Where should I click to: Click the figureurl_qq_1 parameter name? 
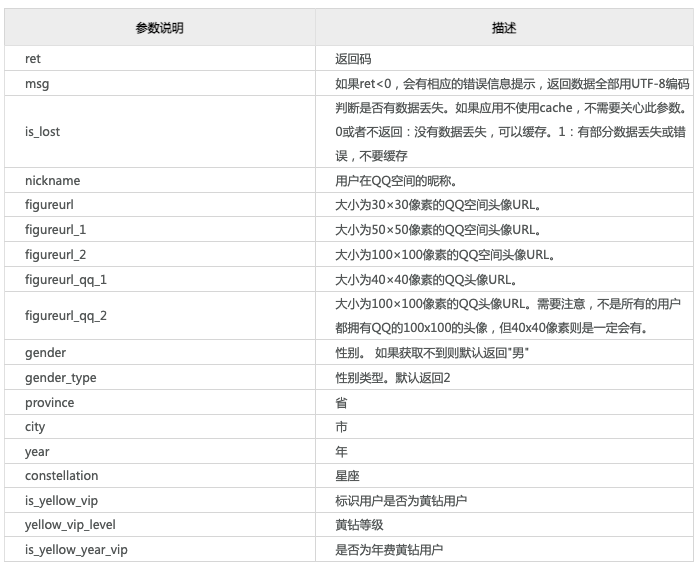click(66, 279)
